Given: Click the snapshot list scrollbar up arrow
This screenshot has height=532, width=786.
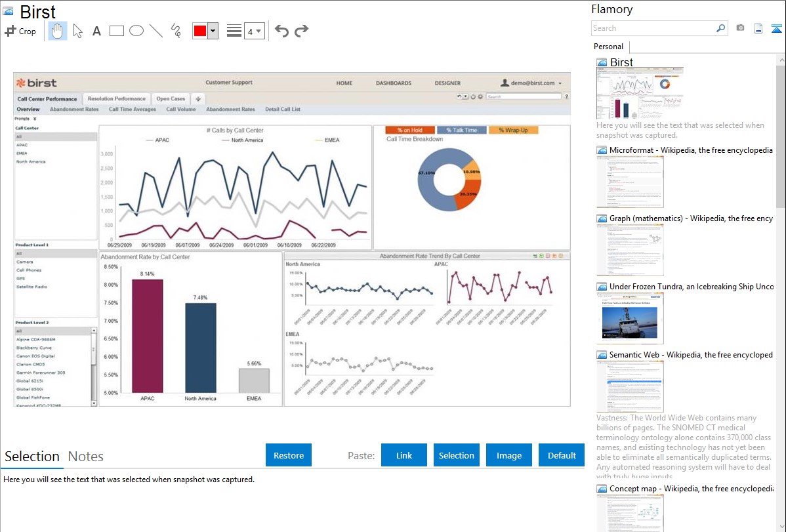Looking at the screenshot, I should point(781,60).
